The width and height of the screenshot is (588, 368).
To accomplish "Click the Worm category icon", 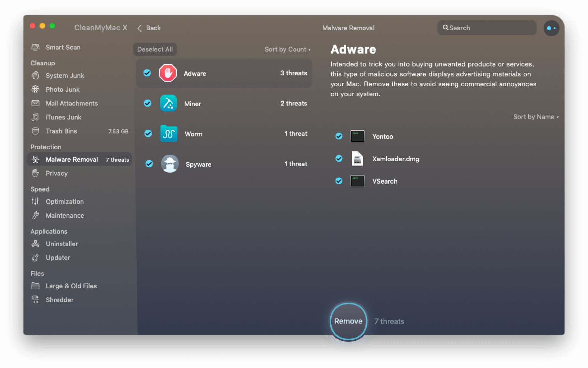I will point(169,134).
